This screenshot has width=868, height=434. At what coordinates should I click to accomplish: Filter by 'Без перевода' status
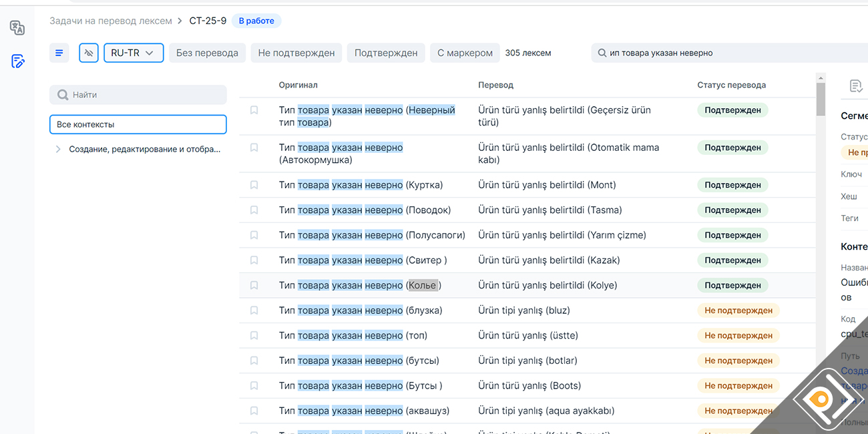tap(207, 53)
